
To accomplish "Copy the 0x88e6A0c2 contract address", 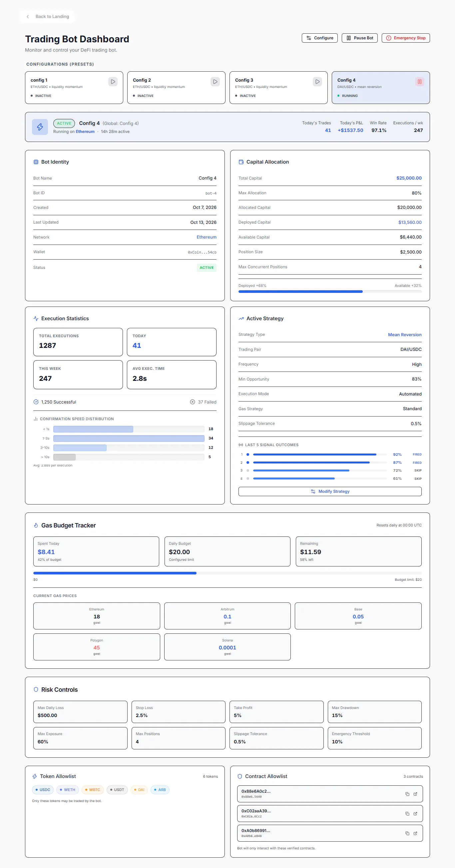I will 407,794.
